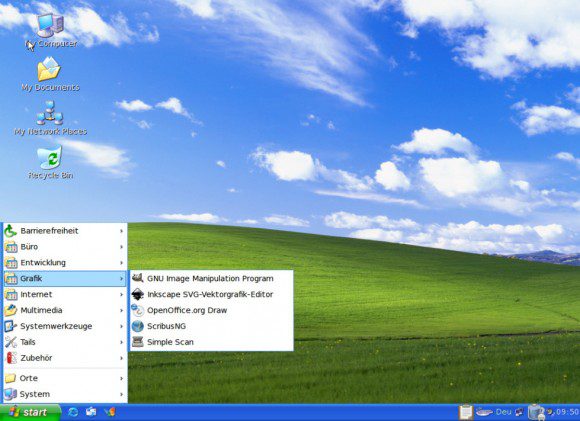Viewport: 580px width, 421px height.
Task: Open the System menu entry
Action: pos(65,394)
